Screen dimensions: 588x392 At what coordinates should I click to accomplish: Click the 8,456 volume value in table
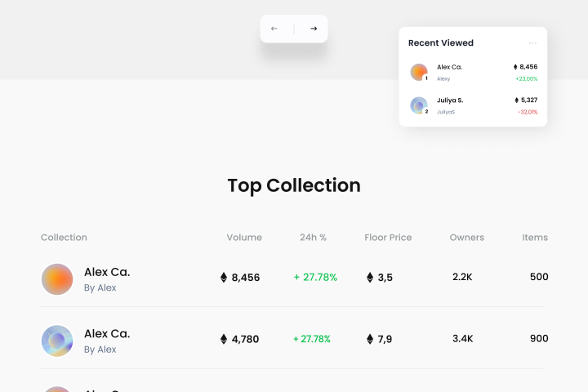246,278
